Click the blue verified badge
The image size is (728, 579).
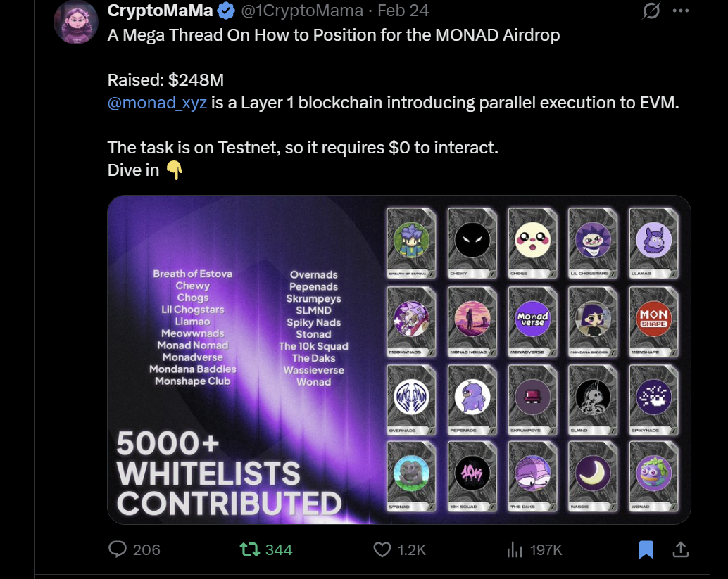(226, 11)
